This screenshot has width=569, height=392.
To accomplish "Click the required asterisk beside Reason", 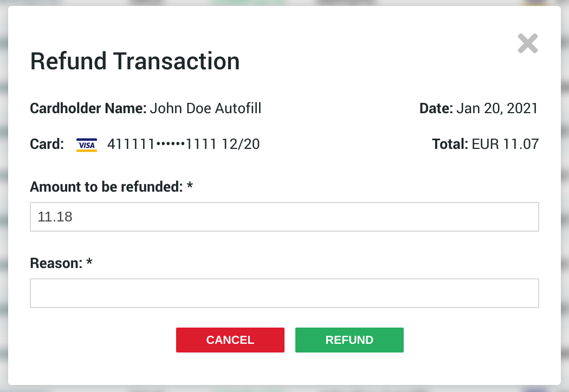I will [x=90, y=263].
